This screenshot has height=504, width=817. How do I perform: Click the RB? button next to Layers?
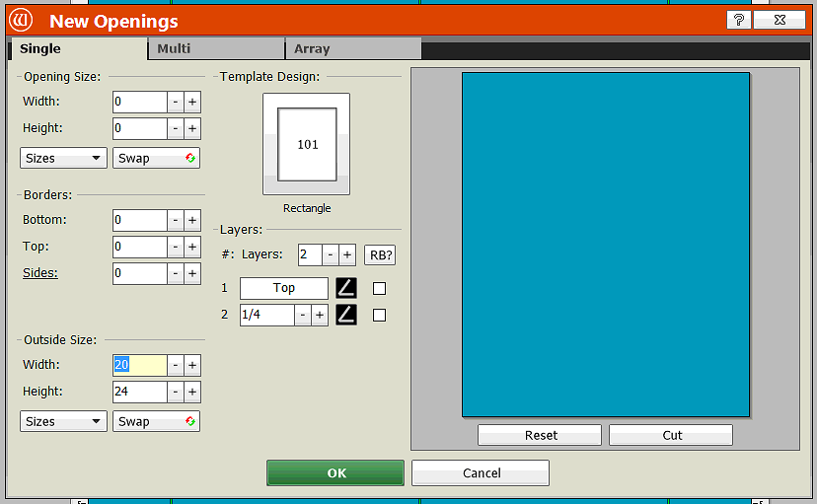click(380, 254)
